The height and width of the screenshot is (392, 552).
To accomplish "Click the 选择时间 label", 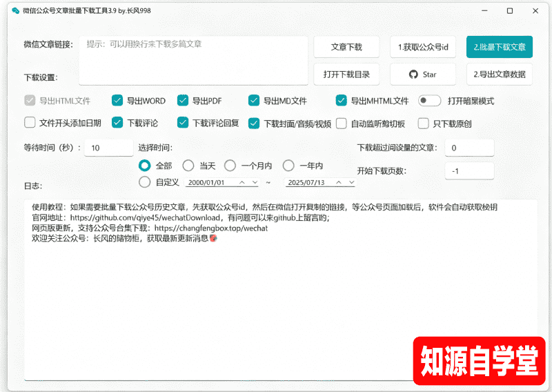I will coord(155,148).
